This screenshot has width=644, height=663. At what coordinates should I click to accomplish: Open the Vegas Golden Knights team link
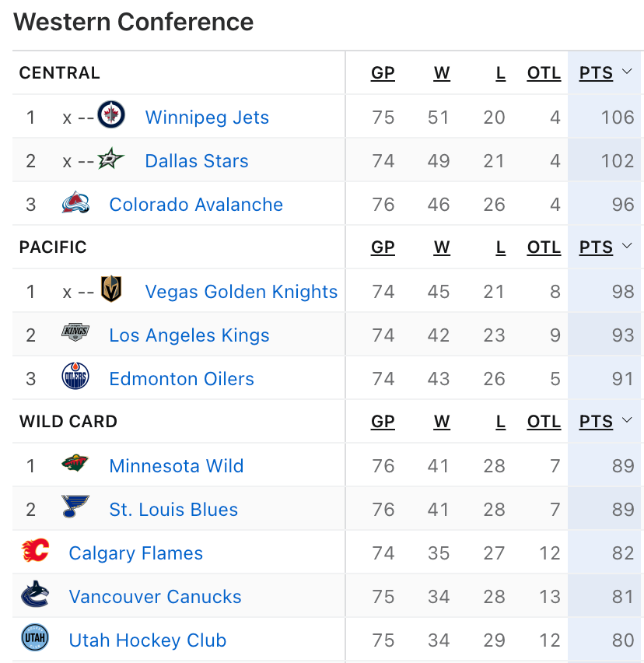click(x=241, y=291)
